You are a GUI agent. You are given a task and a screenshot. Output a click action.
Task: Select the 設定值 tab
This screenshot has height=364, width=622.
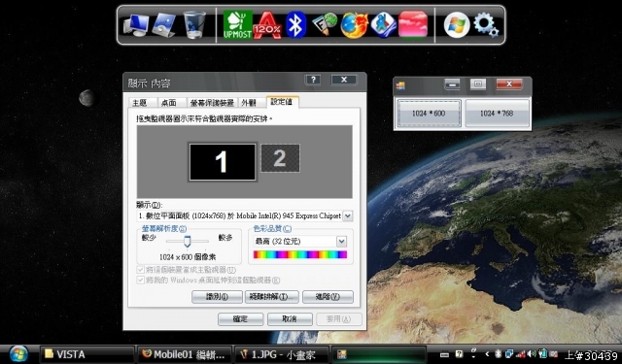[282, 102]
